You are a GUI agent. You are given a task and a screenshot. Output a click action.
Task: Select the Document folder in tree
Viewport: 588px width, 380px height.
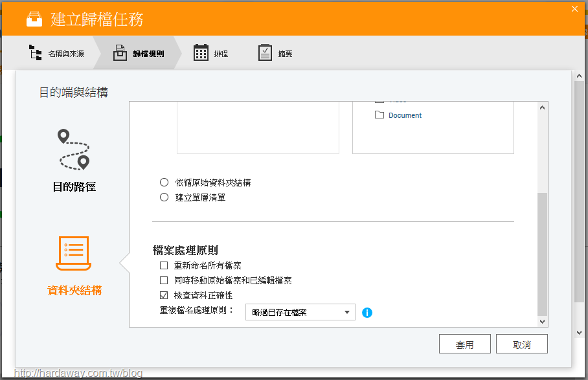click(405, 115)
